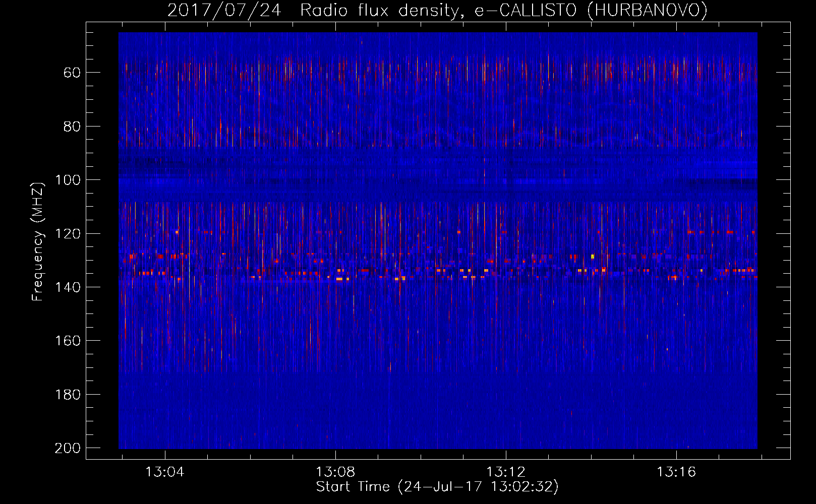Select the Frequency (MHZ) axis label
Screen dimensions: 816x504
38,241
